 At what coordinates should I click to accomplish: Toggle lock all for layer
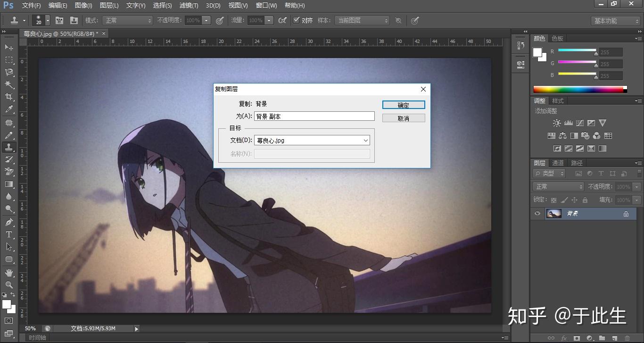(x=585, y=200)
